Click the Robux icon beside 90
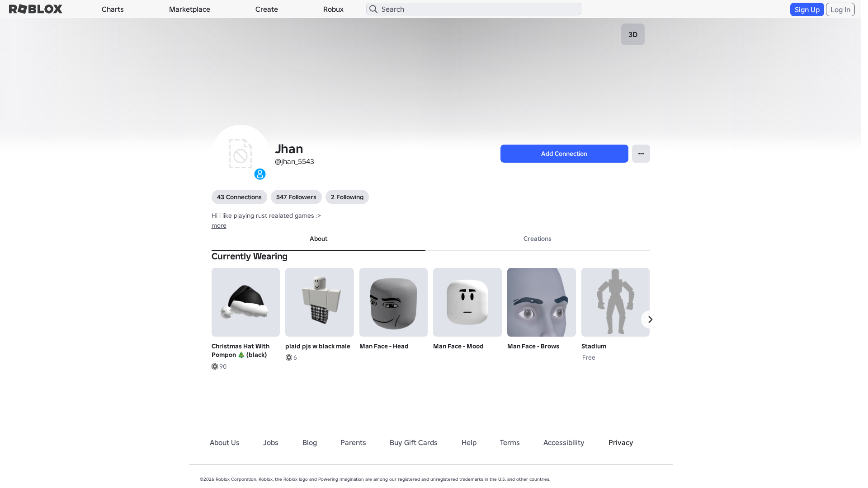 tap(215, 366)
